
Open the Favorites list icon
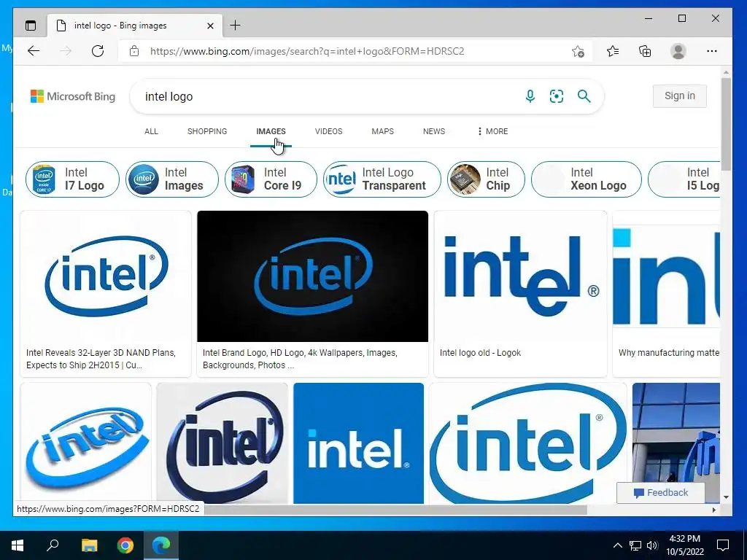(613, 51)
